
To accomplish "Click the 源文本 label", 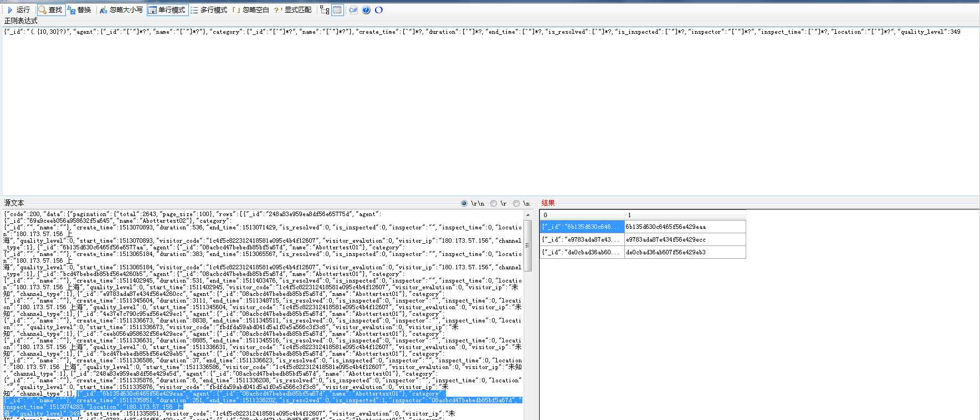I will click(x=14, y=203).
